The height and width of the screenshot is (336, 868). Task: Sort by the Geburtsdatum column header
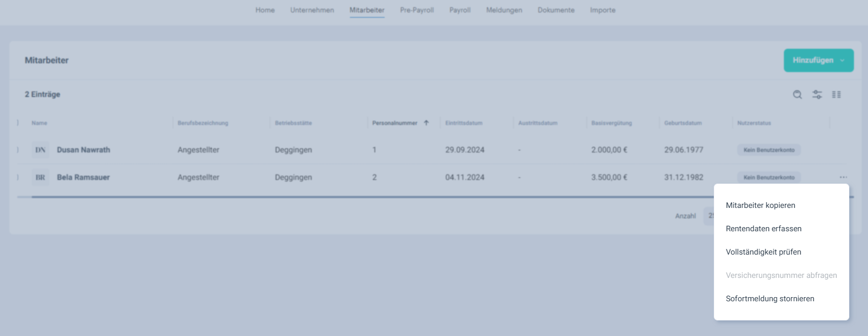click(x=683, y=123)
